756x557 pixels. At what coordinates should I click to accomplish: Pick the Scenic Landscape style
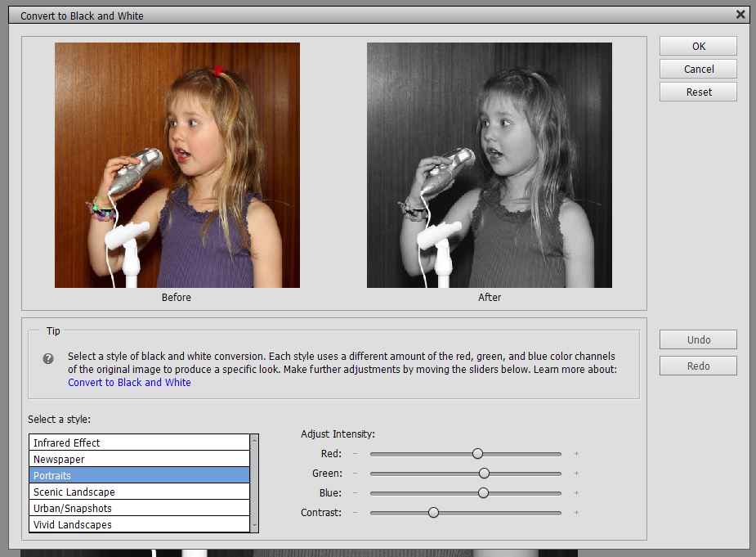point(139,492)
